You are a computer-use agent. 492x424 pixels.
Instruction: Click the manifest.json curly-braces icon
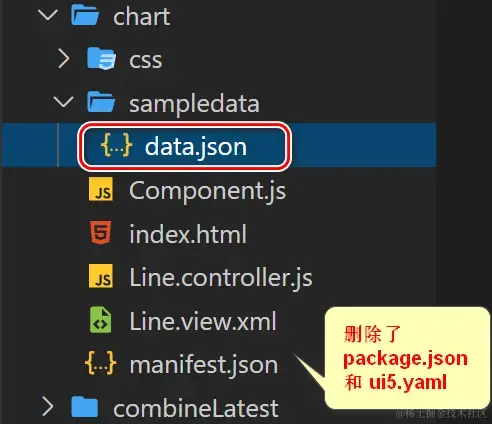tap(101, 363)
